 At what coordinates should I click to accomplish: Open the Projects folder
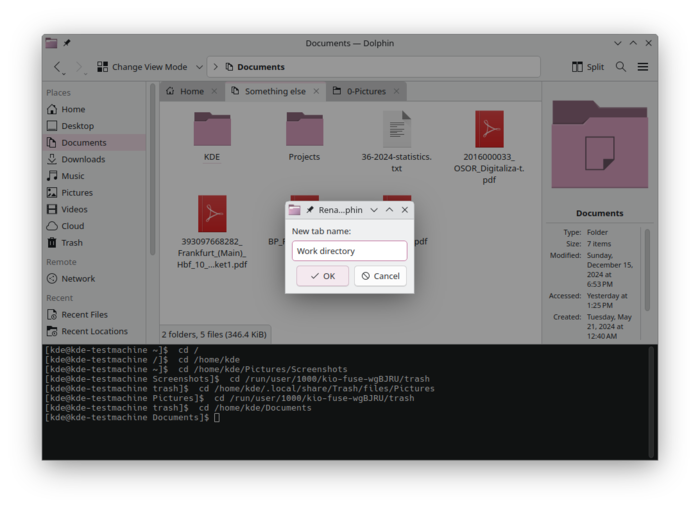click(x=304, y=130)
